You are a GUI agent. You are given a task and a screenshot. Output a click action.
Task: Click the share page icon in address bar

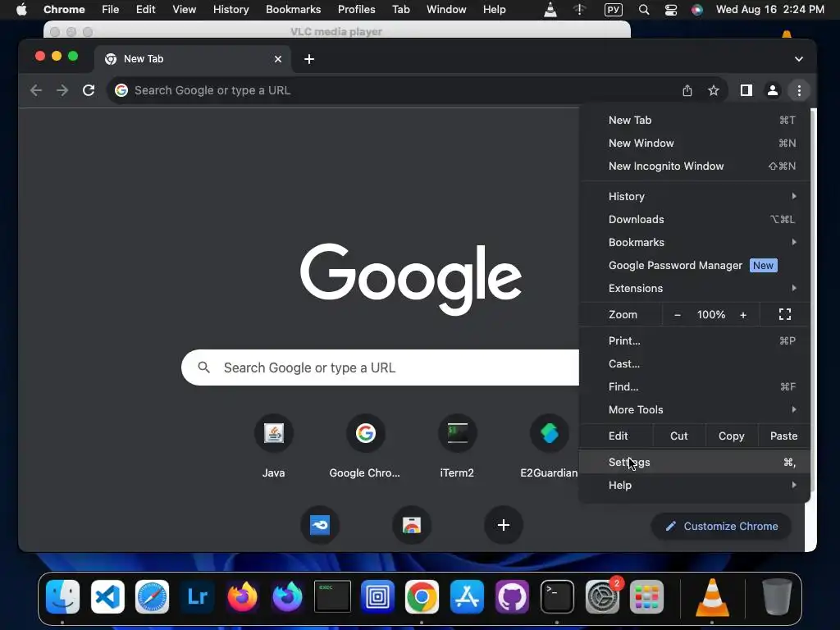click(687, 90)
